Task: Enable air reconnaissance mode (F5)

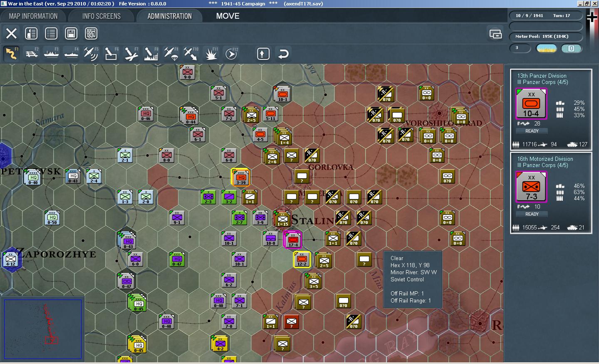Action: 91,54
